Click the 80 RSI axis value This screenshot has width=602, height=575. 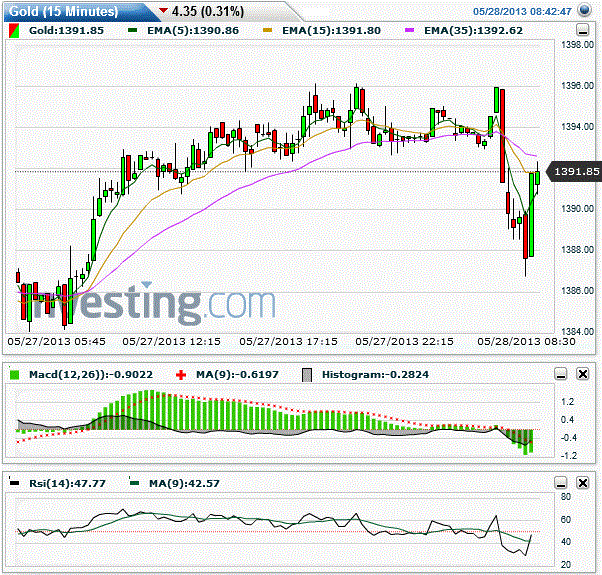pos(566,497)
